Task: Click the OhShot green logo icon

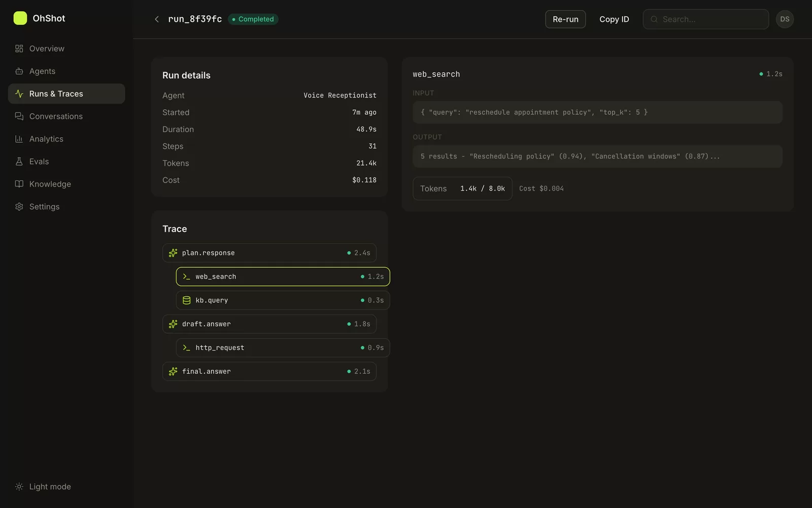Action: click(x=20, y=18)
